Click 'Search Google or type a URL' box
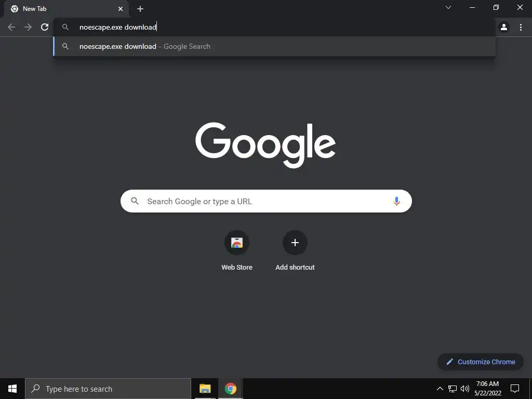Viewport: 532px width, 399px height. [266, 201]
